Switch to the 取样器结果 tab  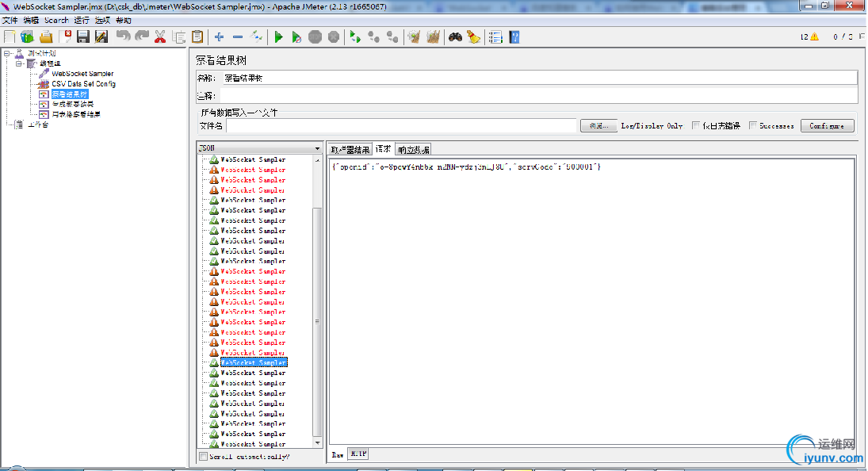(x=350, y=149)
